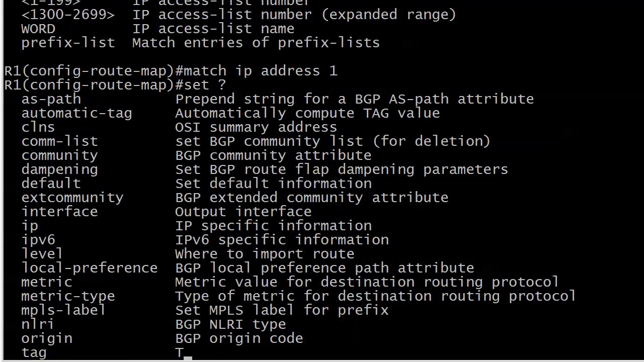Click the 'interface' option

tap(59, 212)
